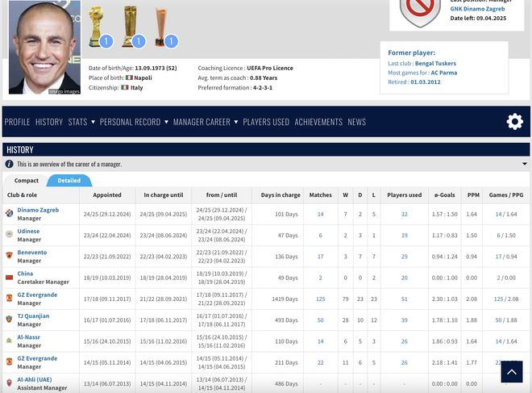Screen dimensions: 532x393
Task: Open the Players Used menu item
Action: (x=266, y=122)
